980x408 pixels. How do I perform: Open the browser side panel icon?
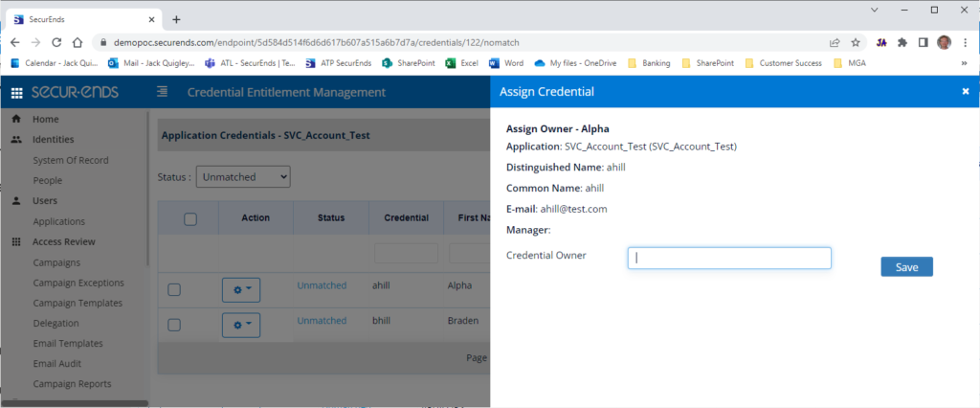pos(923,42)
